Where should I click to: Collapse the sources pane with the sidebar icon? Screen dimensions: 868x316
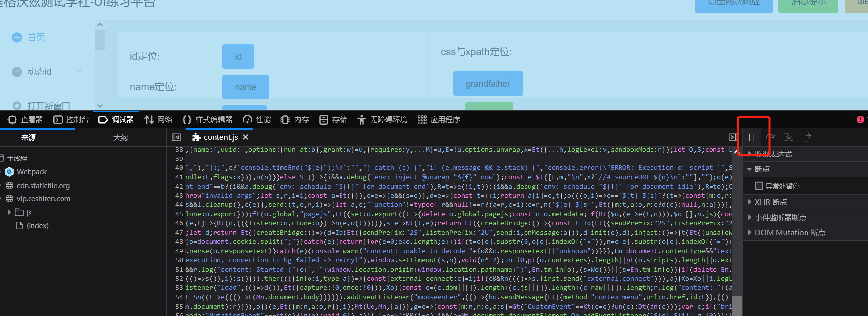point(176,137)
